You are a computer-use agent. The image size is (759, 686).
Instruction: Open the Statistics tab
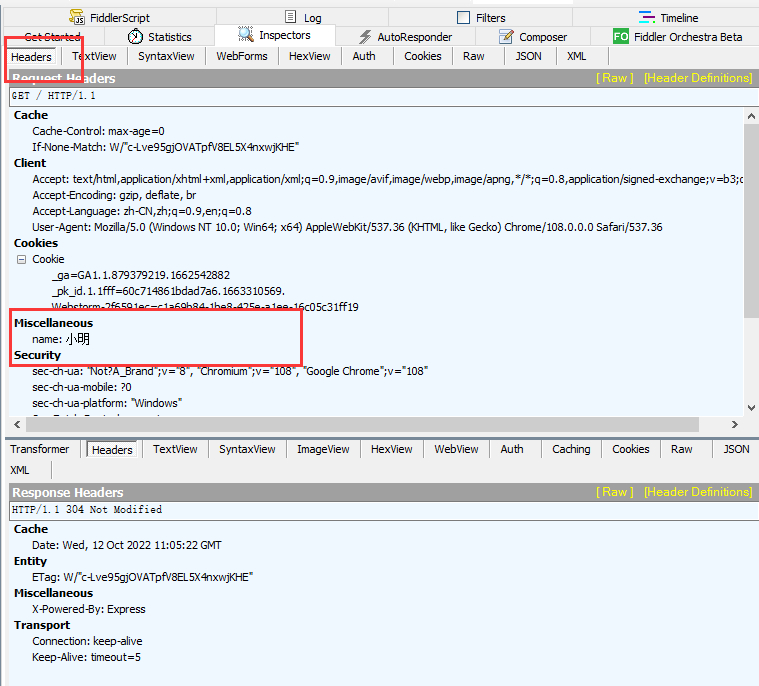160,37
